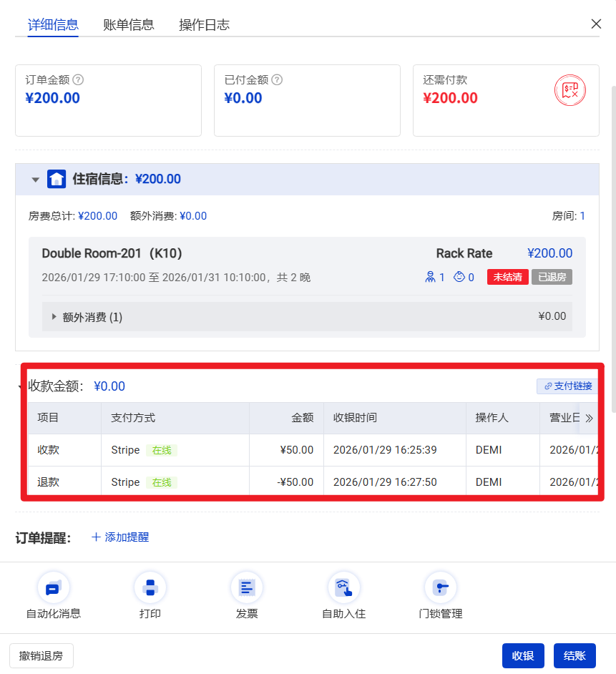Click help icon next to 已付金额

click(x=278, y=79)
